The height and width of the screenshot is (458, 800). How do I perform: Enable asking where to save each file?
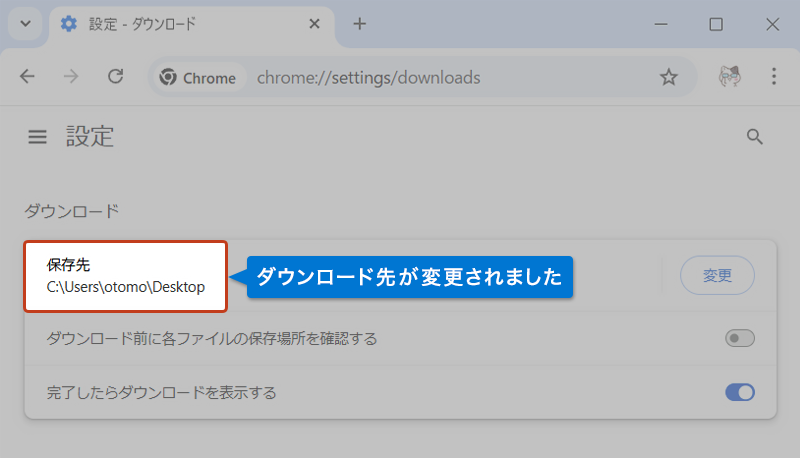(x=739, y=339)
